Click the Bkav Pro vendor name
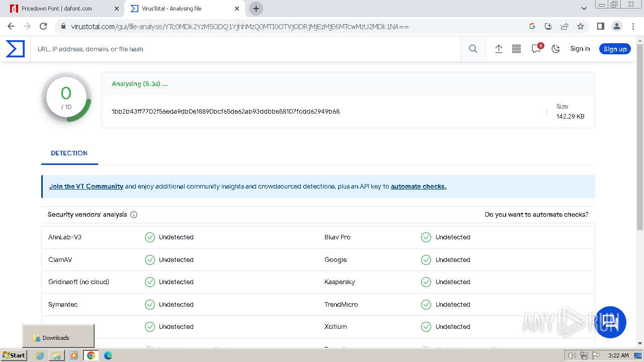 click(338, 237)
